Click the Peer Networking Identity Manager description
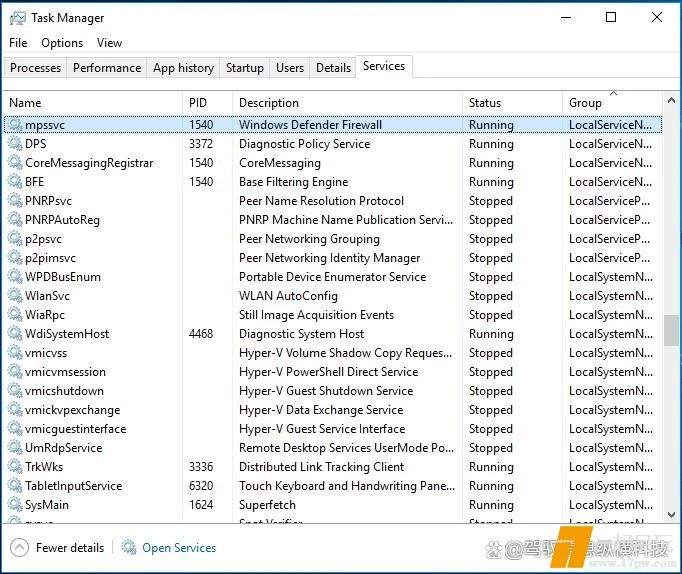The image size is (682, 574). [x=330, y=258]
